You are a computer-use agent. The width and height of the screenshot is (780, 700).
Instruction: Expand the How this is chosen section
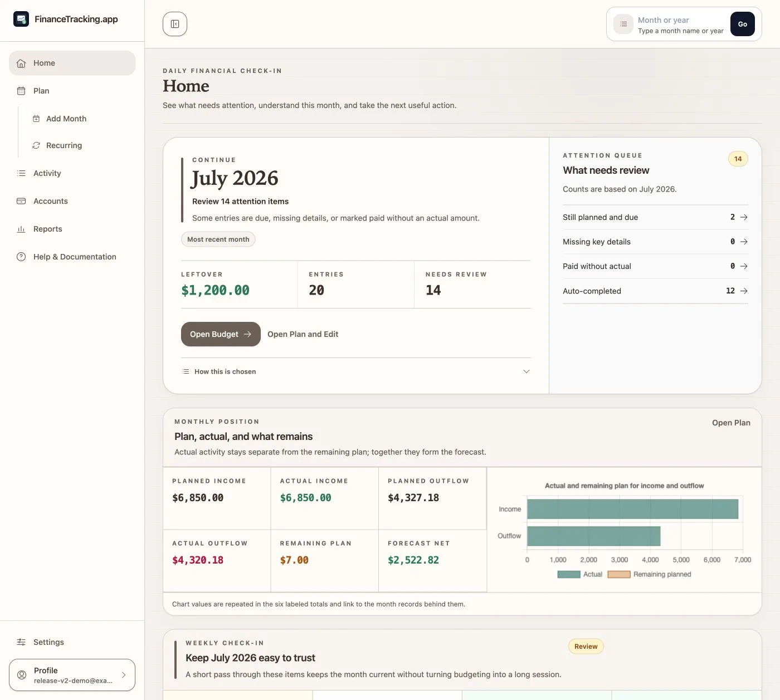[356, 371]
